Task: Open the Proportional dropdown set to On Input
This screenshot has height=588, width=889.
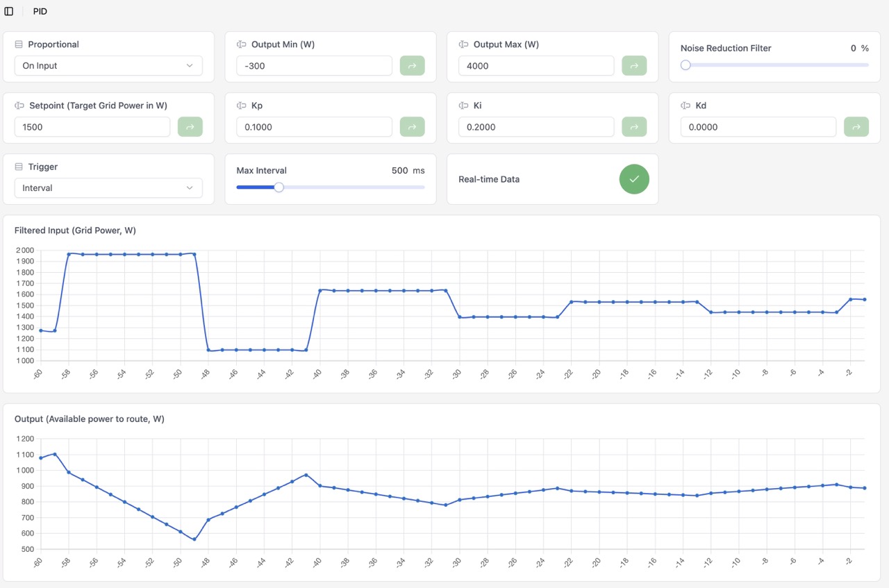Action: (108, 66)
